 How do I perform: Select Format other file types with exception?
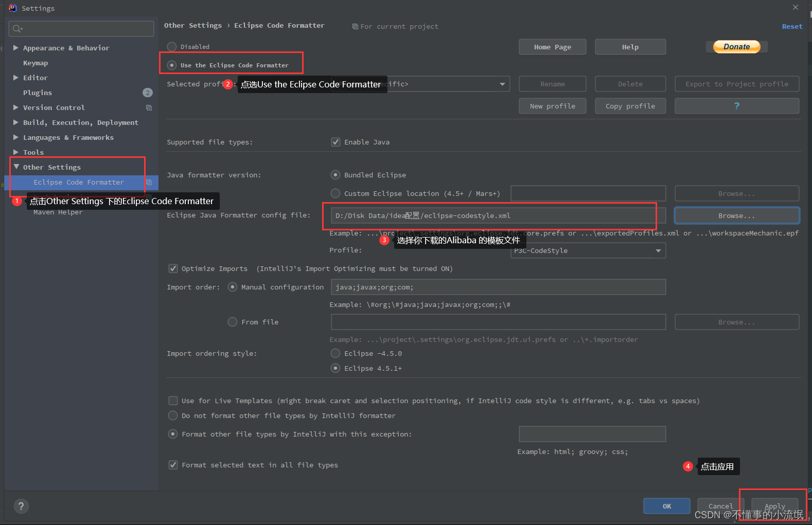[x=173, y=434]
